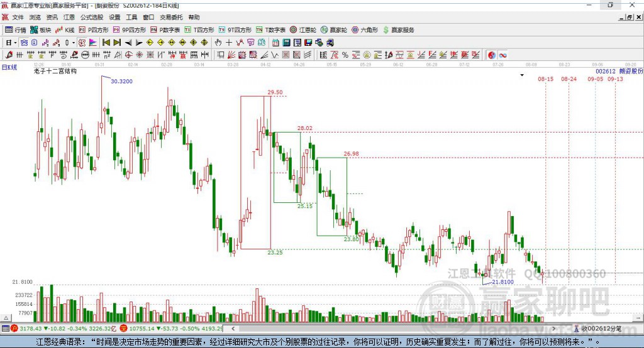Select the hand pan tool
Viewport: 644px width, 348px height.
pos(218,43)
